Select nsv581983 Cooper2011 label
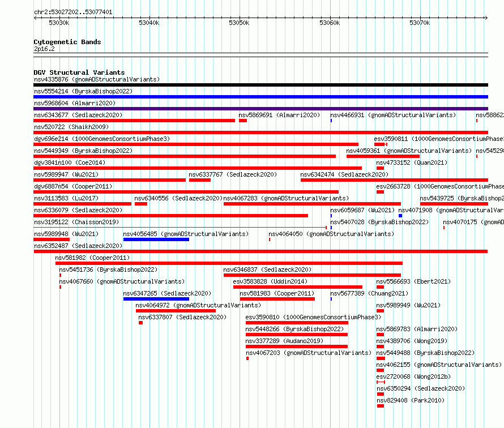504x428 pixels. point(277,293)
